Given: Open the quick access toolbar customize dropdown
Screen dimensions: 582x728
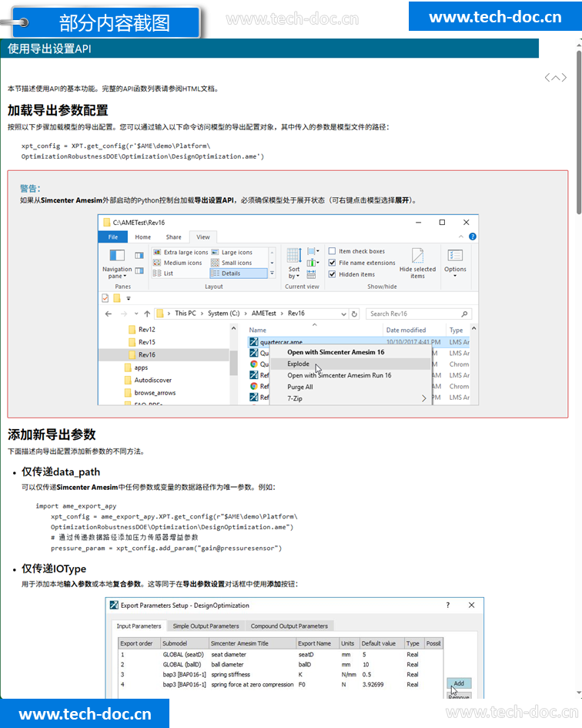Looking at the screenshot, I should tap(129, 298).
